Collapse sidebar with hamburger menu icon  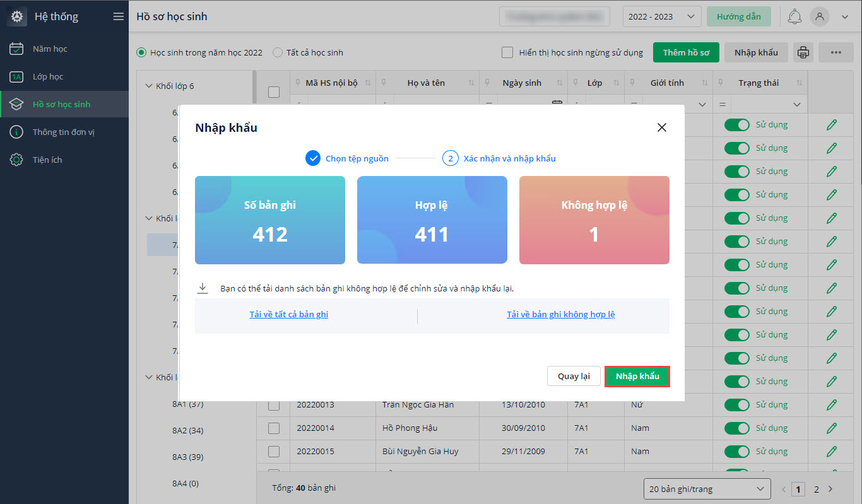[x=118, y=16]
